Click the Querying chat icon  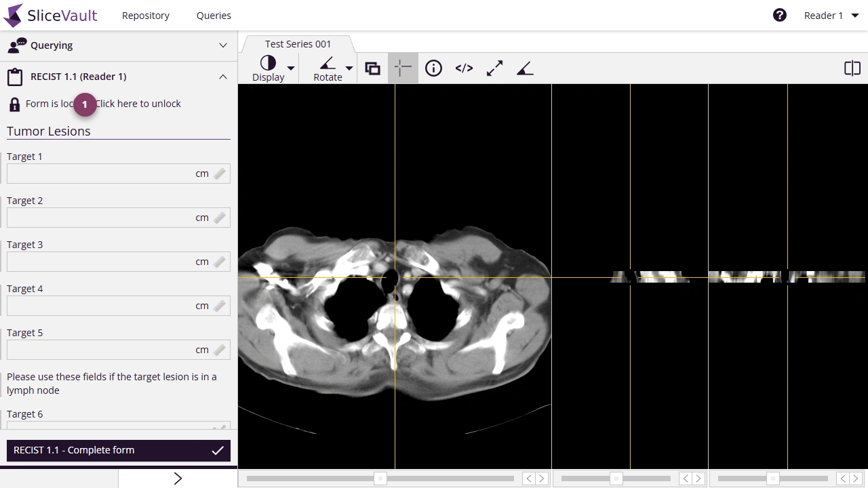pyautogui.click(x=16, y=45)
